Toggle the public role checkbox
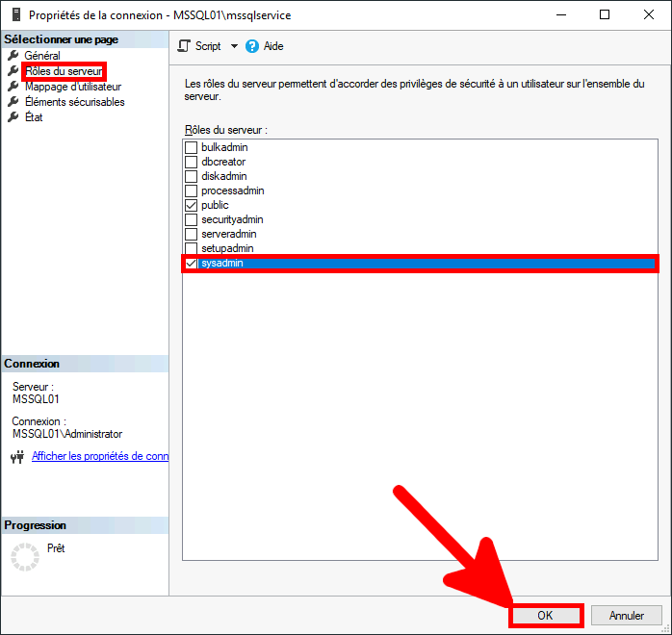This screenshot has width=672, height=635. click(192, 205)
